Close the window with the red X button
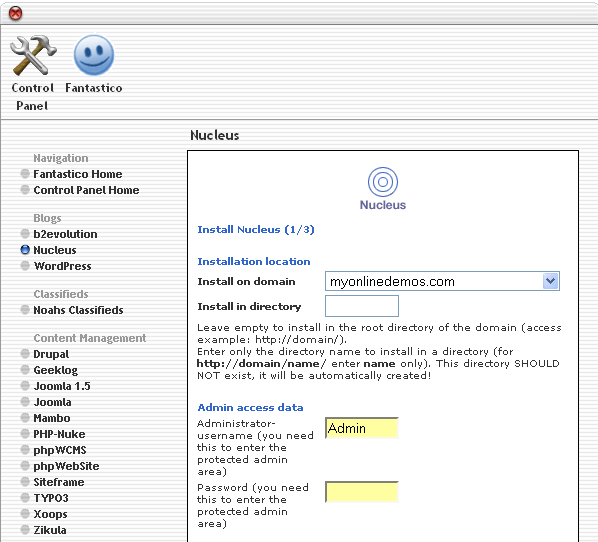 [16, 14]
